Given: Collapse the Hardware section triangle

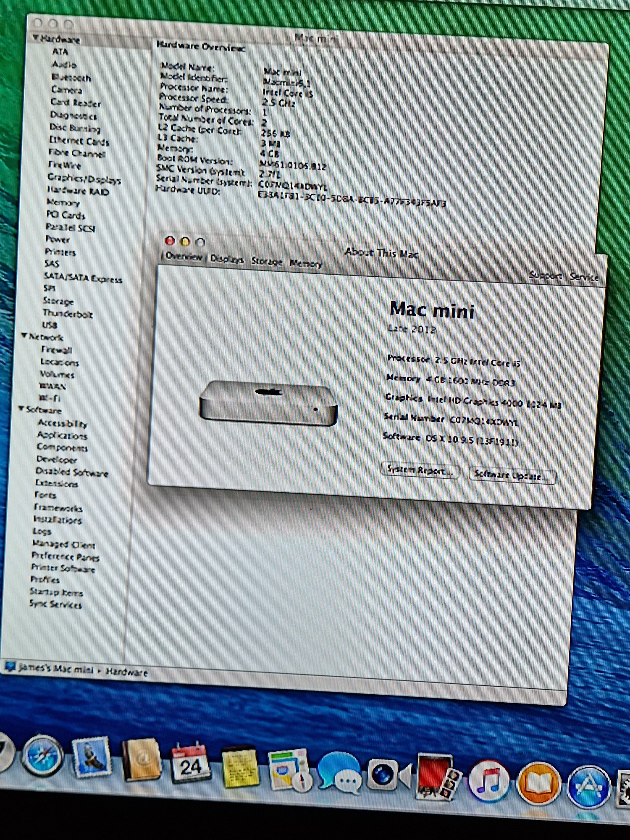Looking at the screenshot, I should tap(36, 38).
